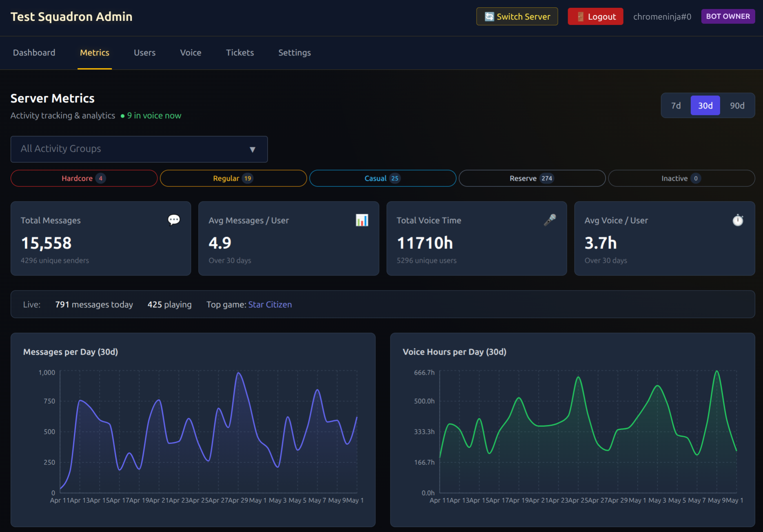The image size is (763, 532).
Task: Toggle the Reserve activity group filter
Action: pos(532,178)
